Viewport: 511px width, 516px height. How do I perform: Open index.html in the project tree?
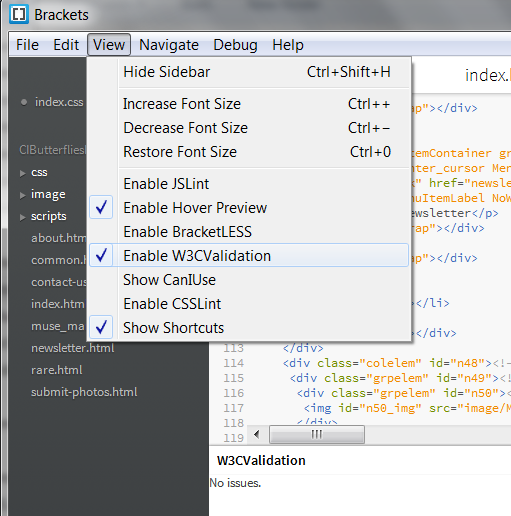click(x=58, y=304)
